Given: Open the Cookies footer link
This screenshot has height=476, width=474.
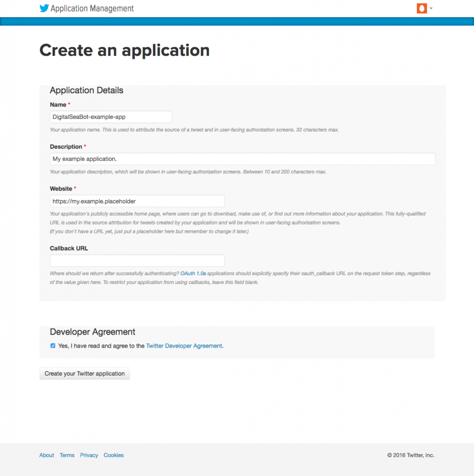Looking at the screenshot, I should pyautogui.click(x=113, y=455).
